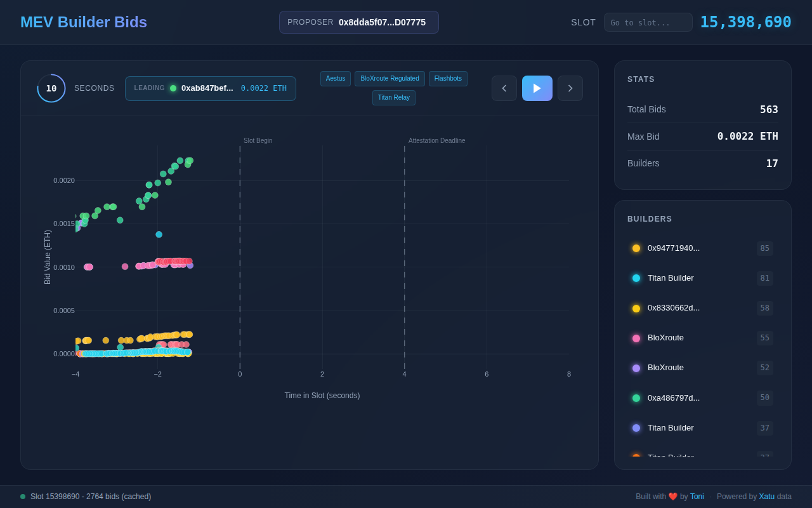
Task: Click the Max Bid value in Stats
Action: click(x=748, y=136)
